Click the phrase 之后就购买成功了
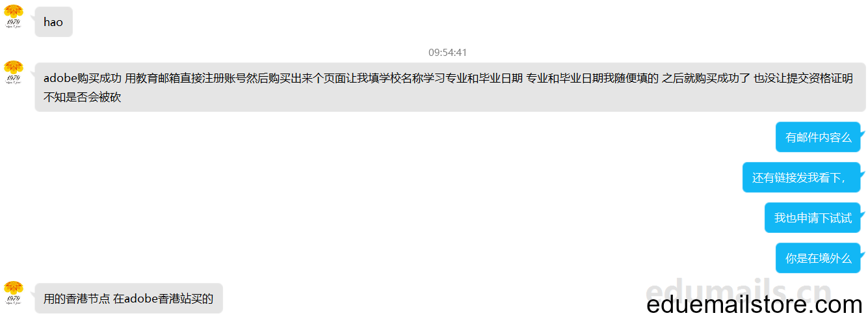 705,79
